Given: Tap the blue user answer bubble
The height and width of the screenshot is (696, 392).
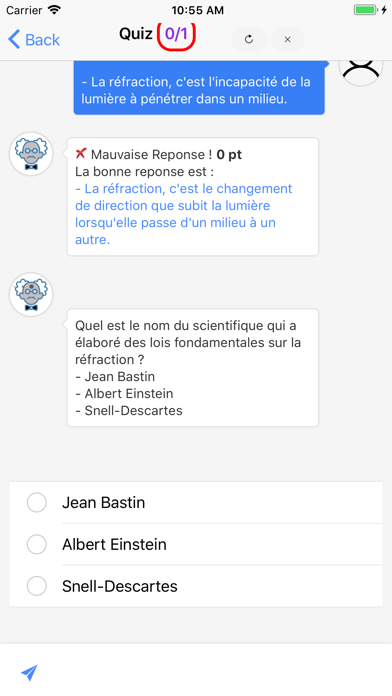Looking at the screenshot, I should click(x=199, y=88).
